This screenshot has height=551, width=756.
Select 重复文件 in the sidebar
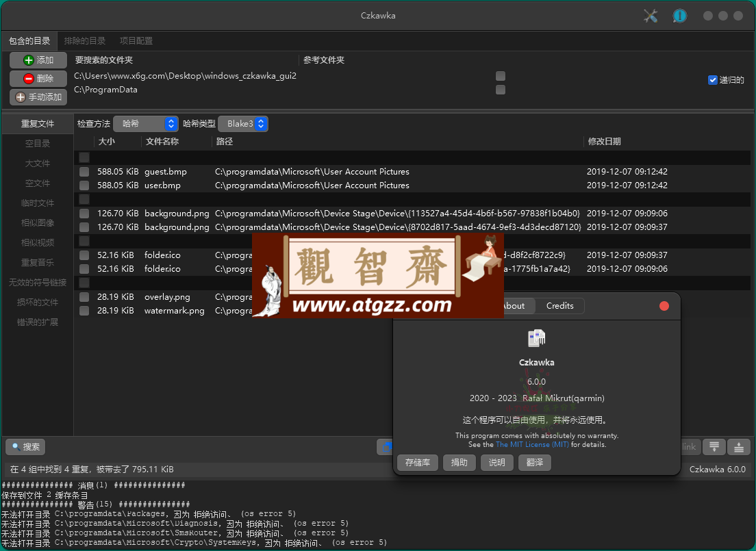(38, 124)
